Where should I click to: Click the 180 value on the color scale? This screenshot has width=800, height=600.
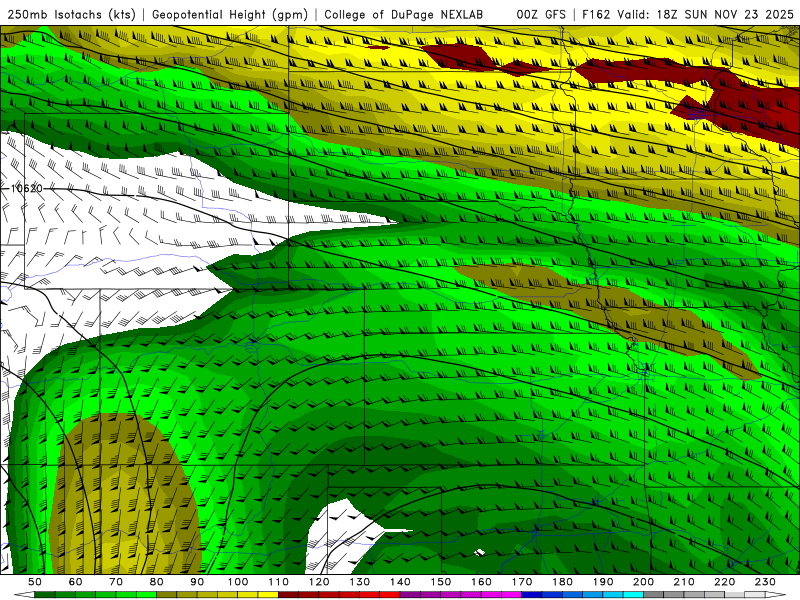click(562, 582)
